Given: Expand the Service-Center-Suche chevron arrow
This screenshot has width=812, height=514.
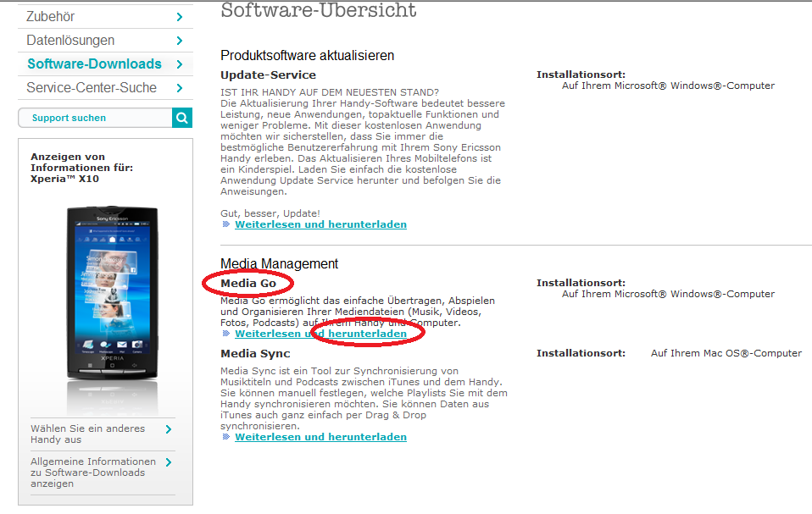Looking at the screenshot, I should pyautogui.click(x=180, y=88).
